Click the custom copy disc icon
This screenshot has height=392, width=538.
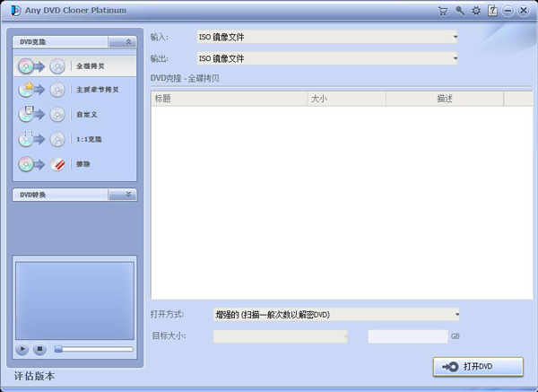(26, 114)
